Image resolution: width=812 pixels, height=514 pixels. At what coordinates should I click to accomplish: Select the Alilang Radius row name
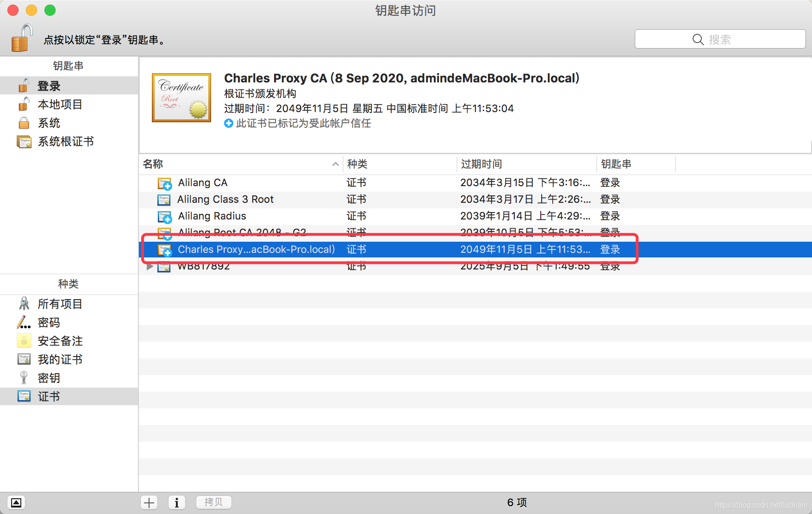[x=212, y=216]
